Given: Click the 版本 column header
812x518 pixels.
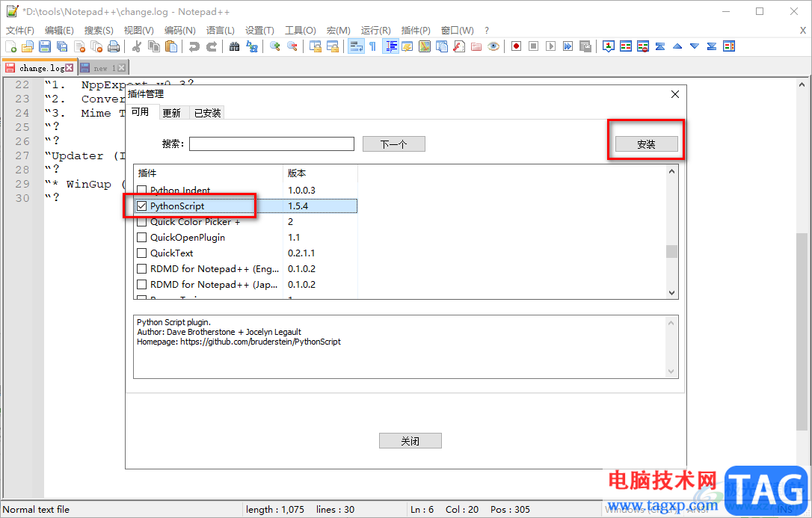Looking at the screenshot, I should click(x=320, y=173).
